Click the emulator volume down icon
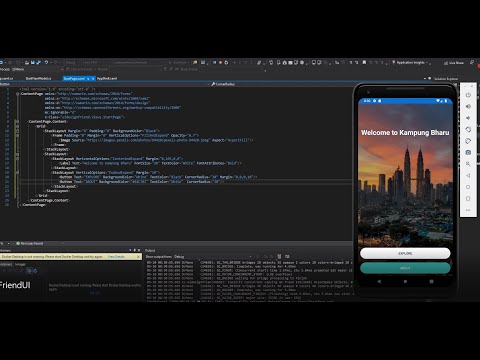 468,118
